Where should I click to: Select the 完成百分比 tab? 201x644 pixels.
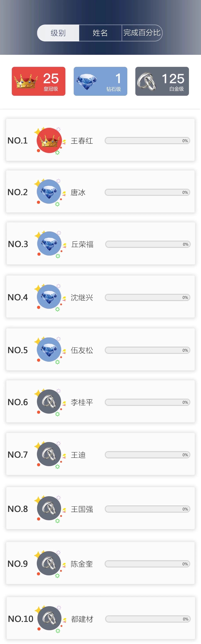tap(142, 33)
